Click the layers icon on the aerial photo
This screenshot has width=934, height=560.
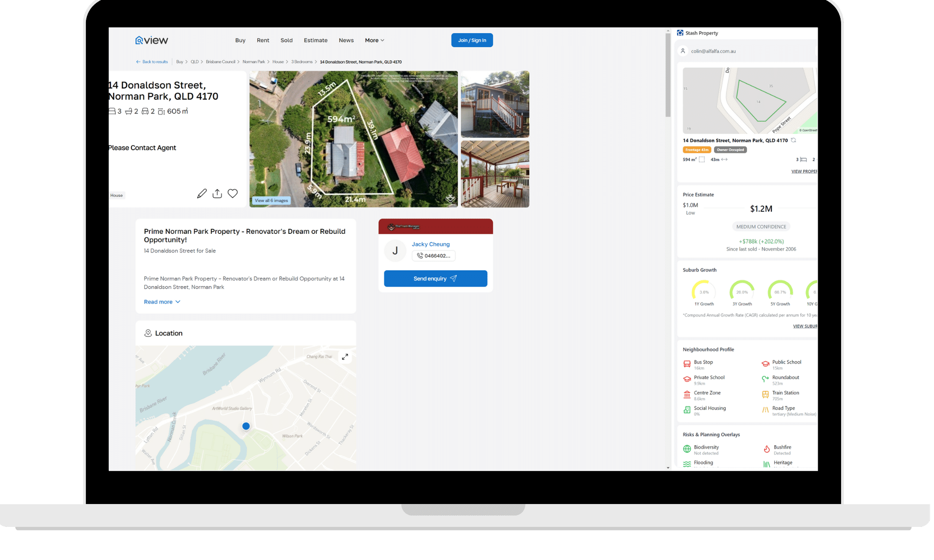tap(450, 199)
